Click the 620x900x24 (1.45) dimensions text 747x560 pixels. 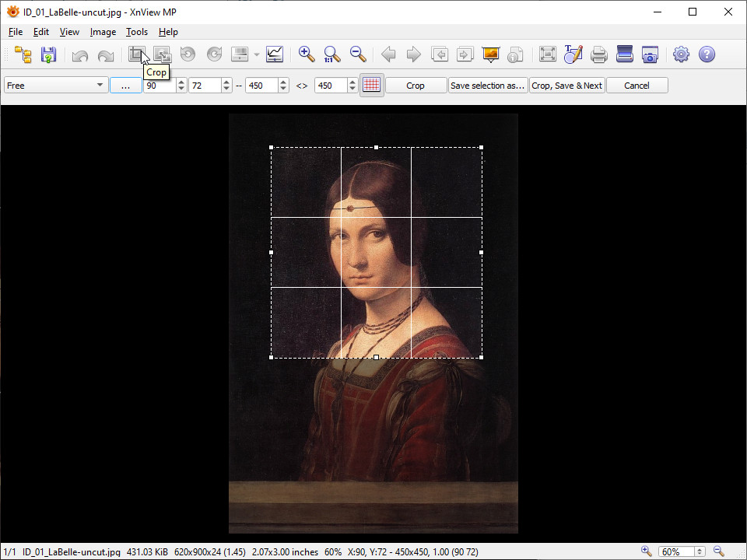pos(210,552)
